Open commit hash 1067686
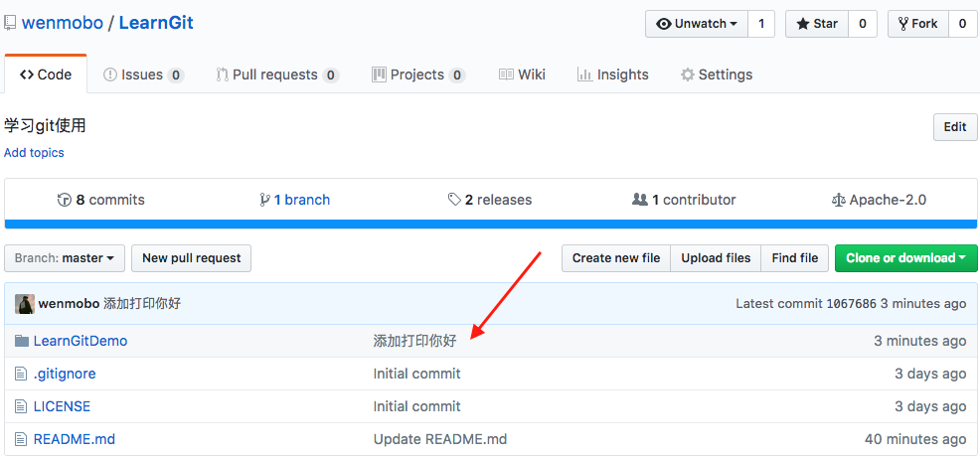 point(851,304)
